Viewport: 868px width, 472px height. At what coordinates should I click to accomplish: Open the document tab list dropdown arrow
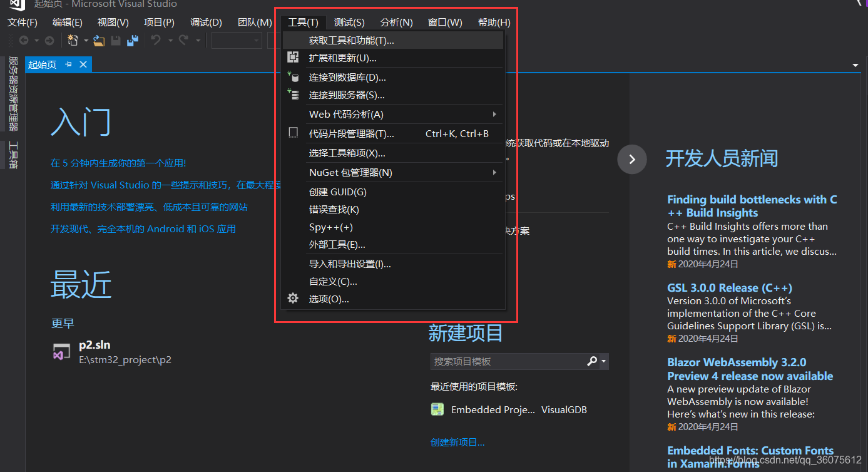(x=855, y=65)
